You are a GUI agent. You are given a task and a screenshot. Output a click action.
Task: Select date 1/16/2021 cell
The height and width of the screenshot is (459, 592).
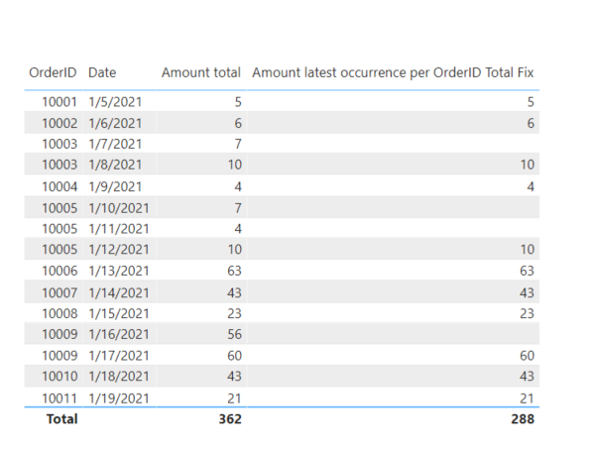119,334
